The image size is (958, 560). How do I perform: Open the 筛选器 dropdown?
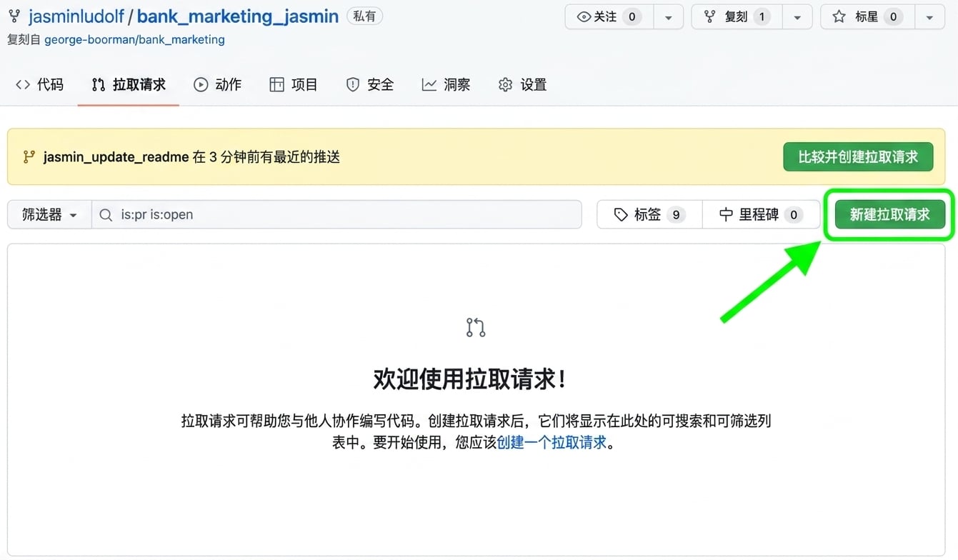click(x=49, y=214)
